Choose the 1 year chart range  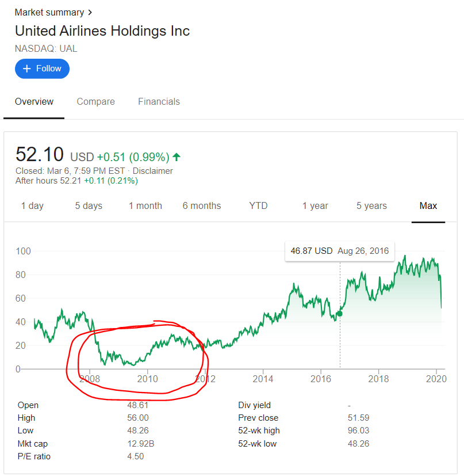pos(315,206)
